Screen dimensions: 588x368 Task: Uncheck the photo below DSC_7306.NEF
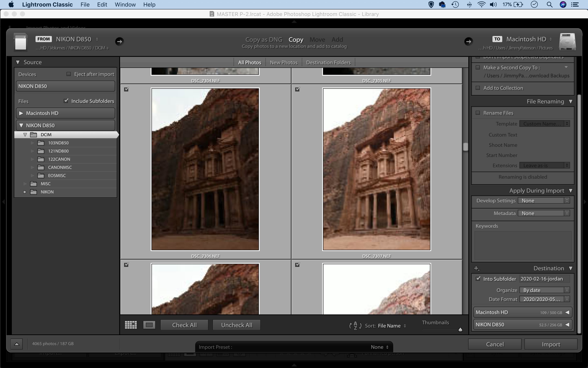126,265
